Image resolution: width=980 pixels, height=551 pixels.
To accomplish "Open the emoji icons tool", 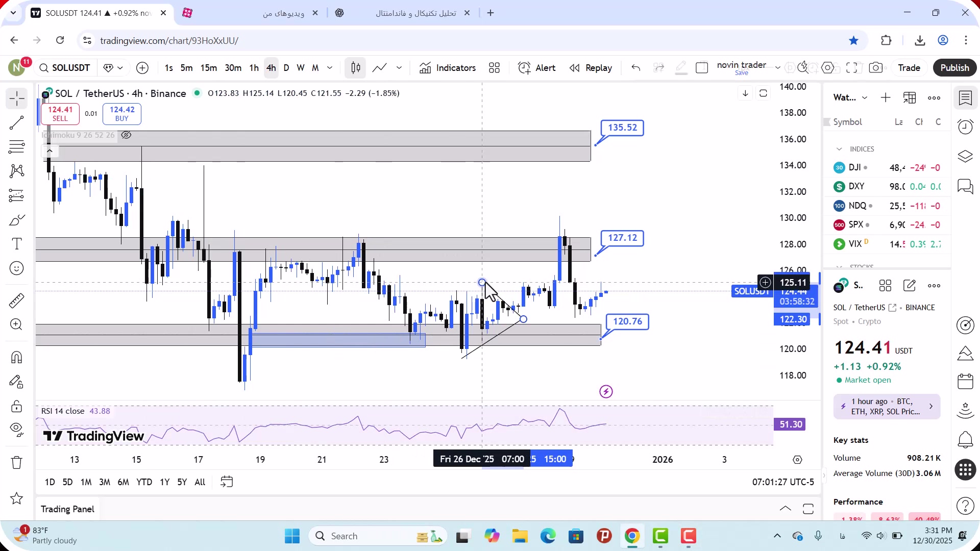I will (x=16, y=268).
